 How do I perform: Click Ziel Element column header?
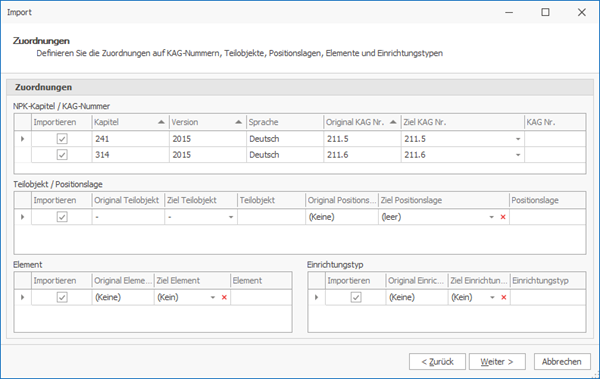(x=192, y=281)
